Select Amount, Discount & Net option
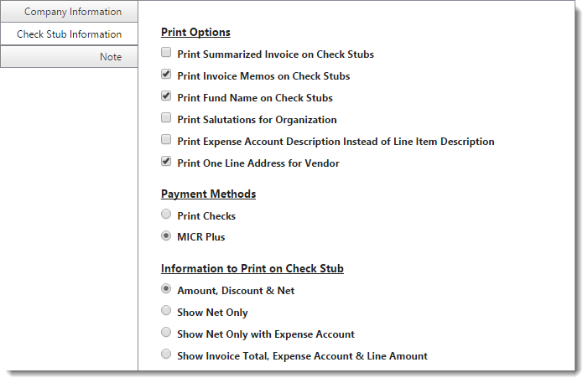The height and width of the screenshot is (383, 588). (166, 291)
